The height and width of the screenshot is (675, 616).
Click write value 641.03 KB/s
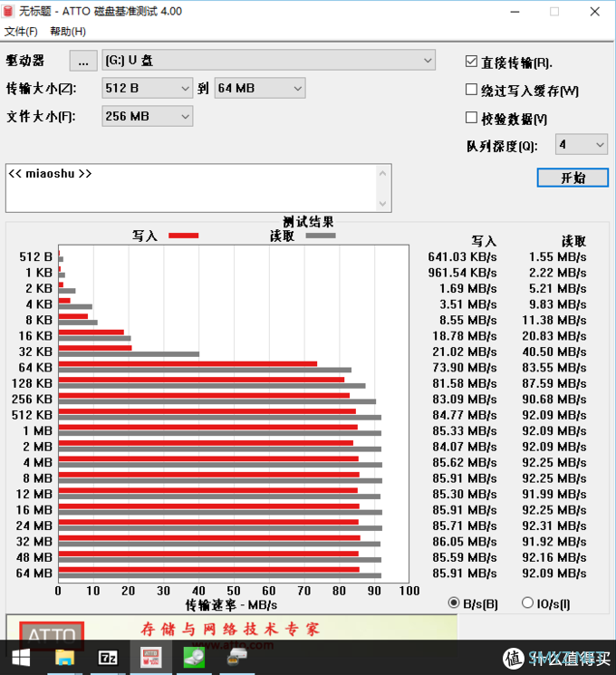[462, 257]
